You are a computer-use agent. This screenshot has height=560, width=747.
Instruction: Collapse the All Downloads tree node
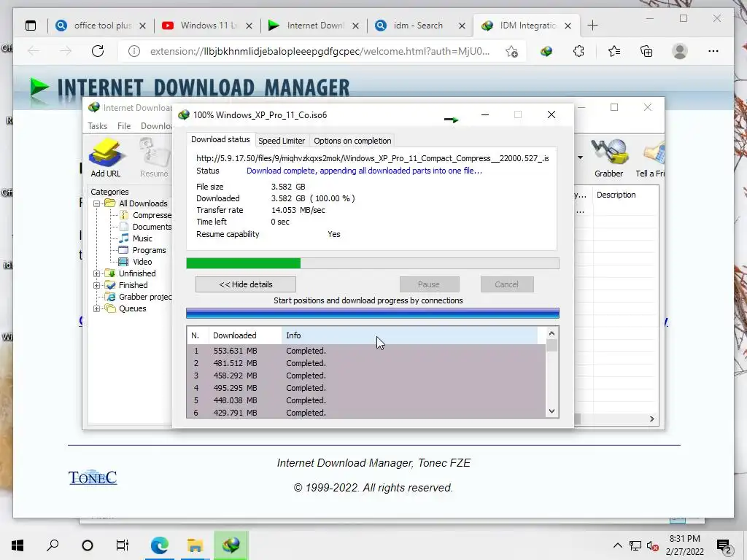(97, 203)
